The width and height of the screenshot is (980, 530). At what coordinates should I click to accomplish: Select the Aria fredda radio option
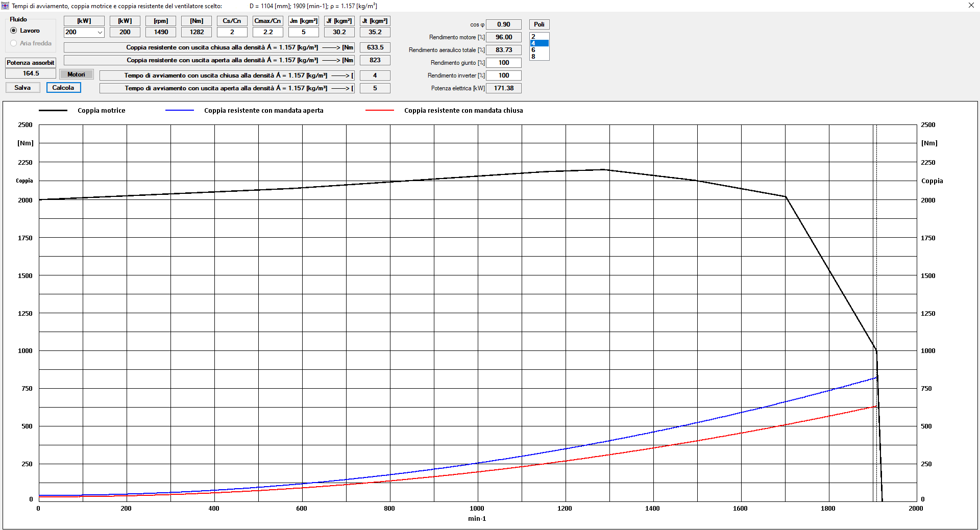pos(14,43)
